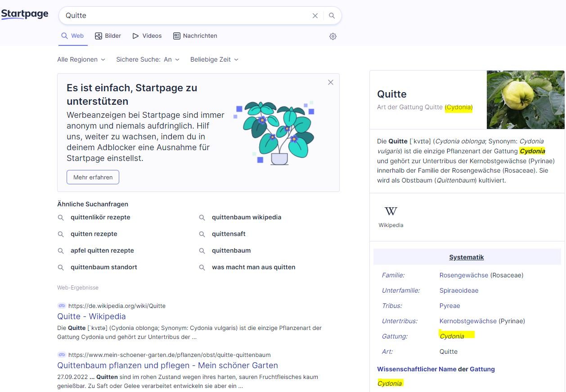Search for was macht man aus quitten
Screen dimensions: 566x392
coord(254,267)
